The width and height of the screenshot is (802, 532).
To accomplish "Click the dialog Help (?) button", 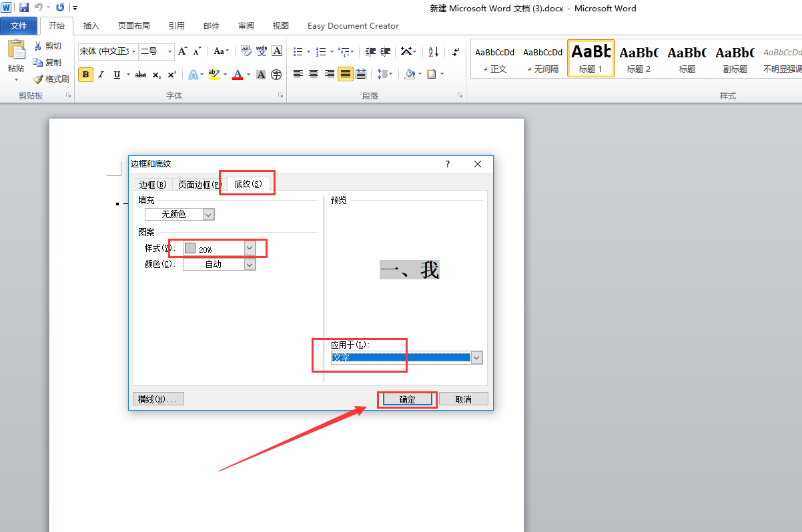I will [x=447, y=164].
